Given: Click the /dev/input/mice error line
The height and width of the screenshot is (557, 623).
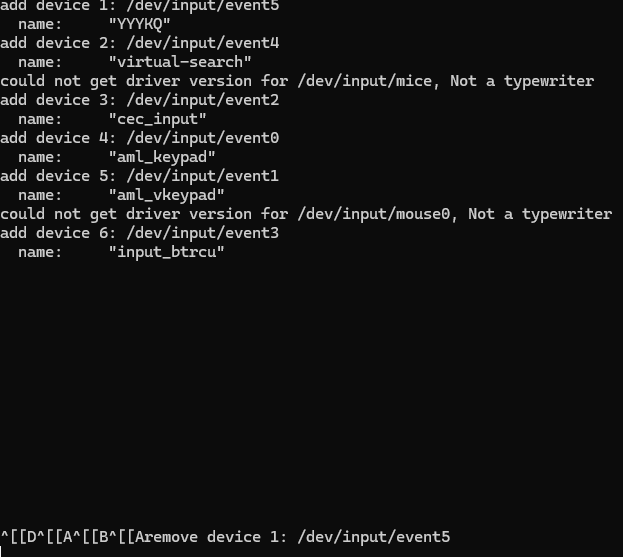Looking at the screenshot, I should [297, 81].
